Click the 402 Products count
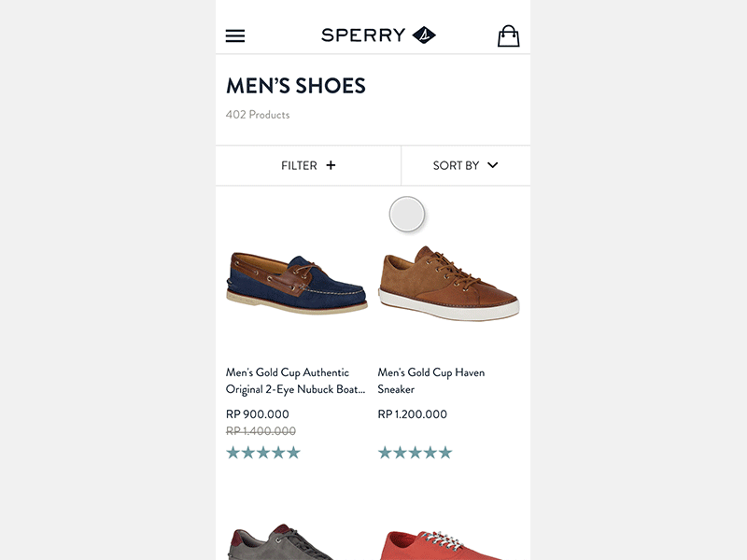Screen dimensions: 747x560 point(258,115)
